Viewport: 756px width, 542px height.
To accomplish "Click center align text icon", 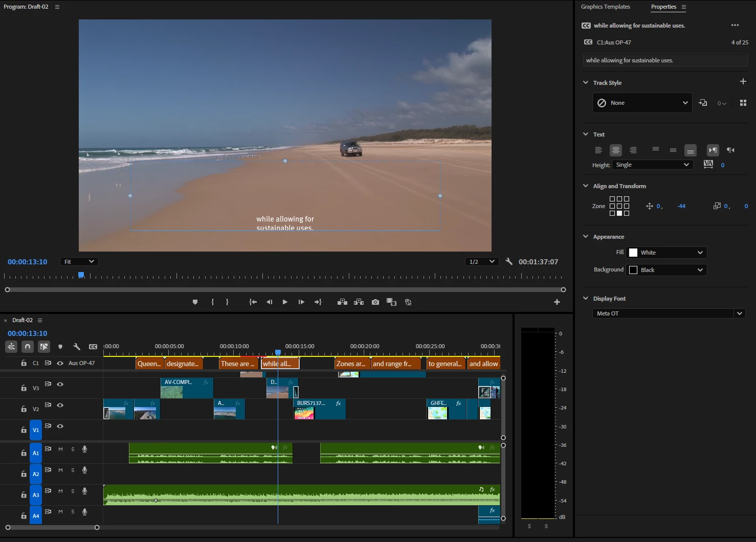I will click(x=615, y=150).
